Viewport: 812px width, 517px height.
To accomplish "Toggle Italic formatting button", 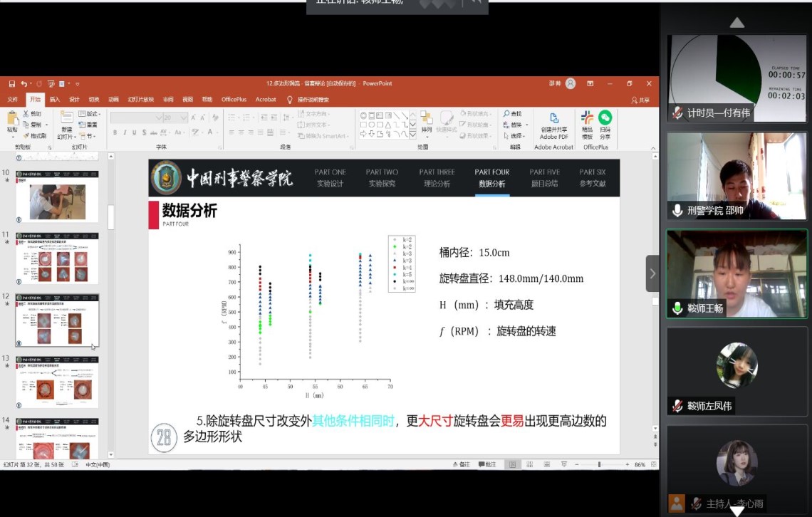I will click(125, 132).
